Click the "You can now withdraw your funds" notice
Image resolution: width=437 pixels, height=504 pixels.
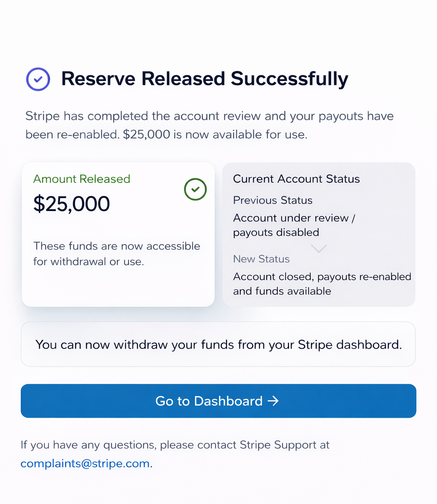pos(218,344)
